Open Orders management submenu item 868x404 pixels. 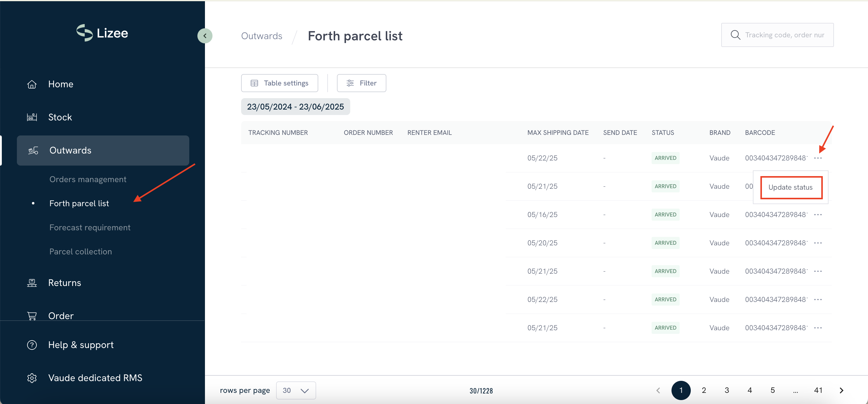[88, 179]
